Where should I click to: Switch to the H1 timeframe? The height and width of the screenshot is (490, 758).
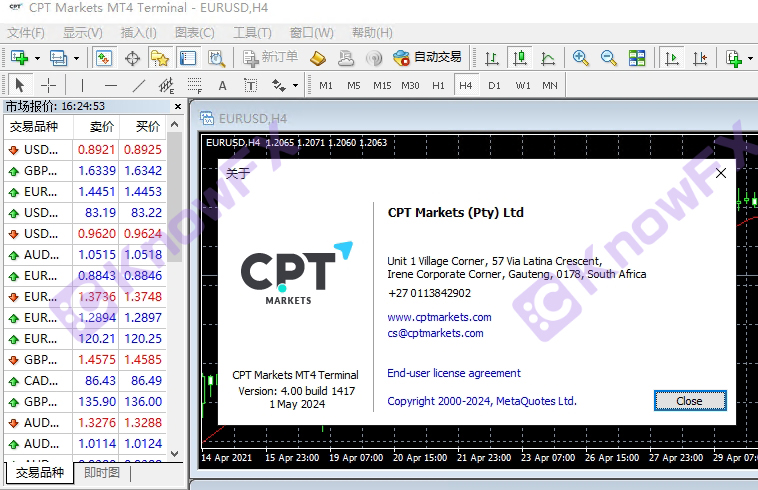tap(438, 86)
